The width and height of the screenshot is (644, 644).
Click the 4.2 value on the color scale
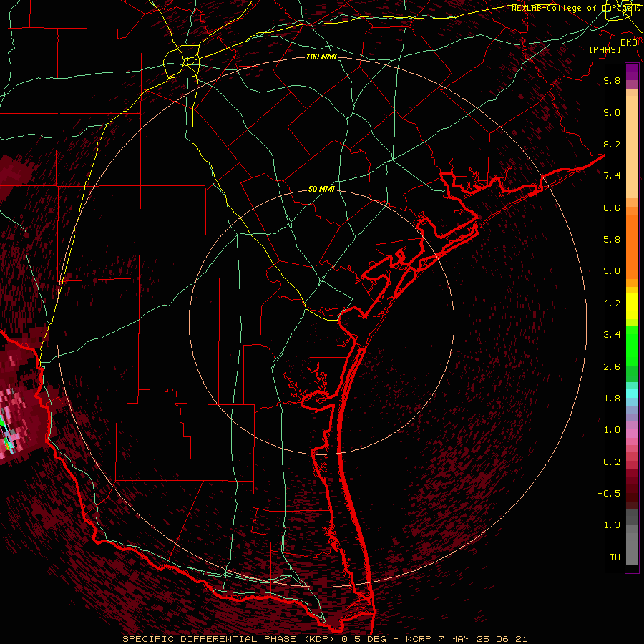[x=612, y=303]
